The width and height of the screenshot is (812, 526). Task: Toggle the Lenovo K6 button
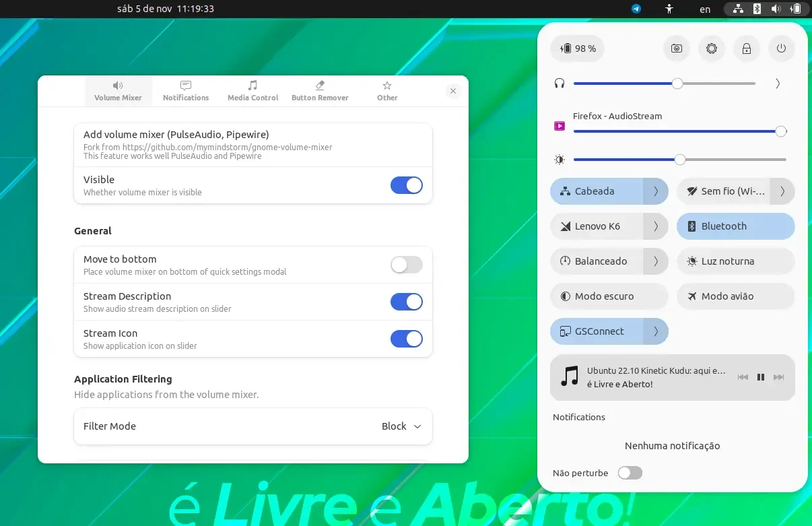pos(597,226)
